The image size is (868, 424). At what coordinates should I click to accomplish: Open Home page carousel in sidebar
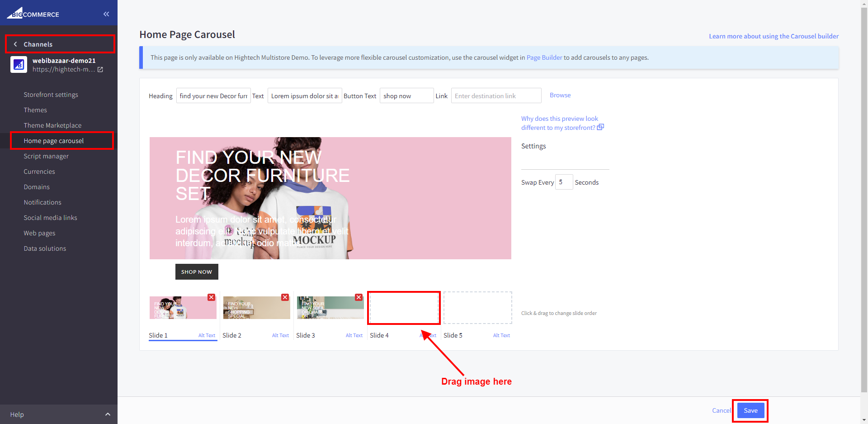(x=54, y=141)
